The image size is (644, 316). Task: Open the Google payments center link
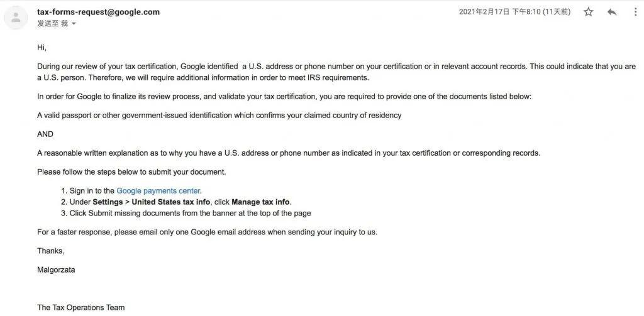(x=158, y=191)
